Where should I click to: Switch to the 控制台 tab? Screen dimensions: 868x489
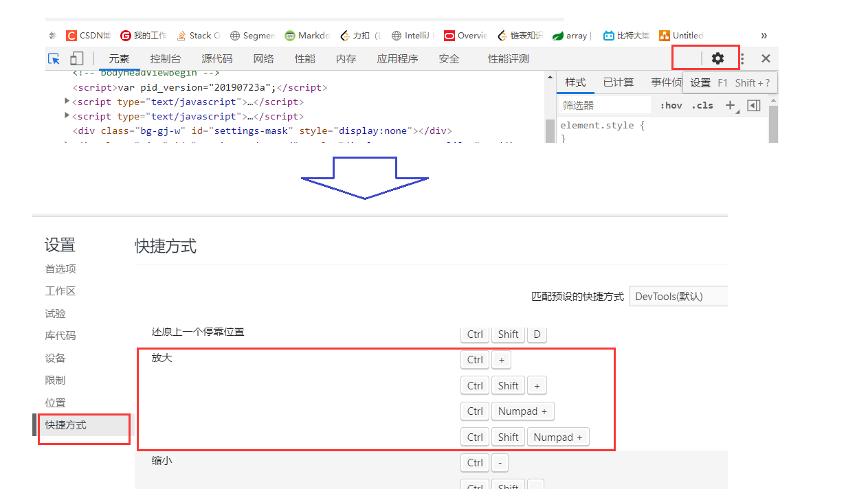click(x=166, y=59)
